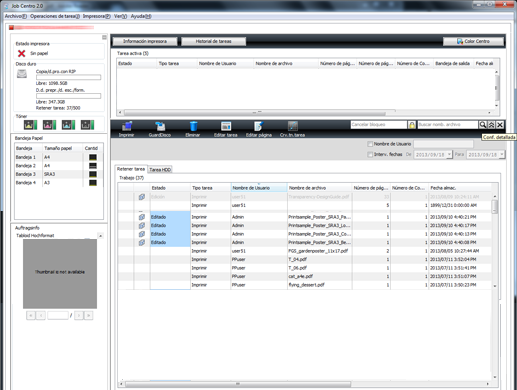Select the T_04.pdf job

point(305,259)
